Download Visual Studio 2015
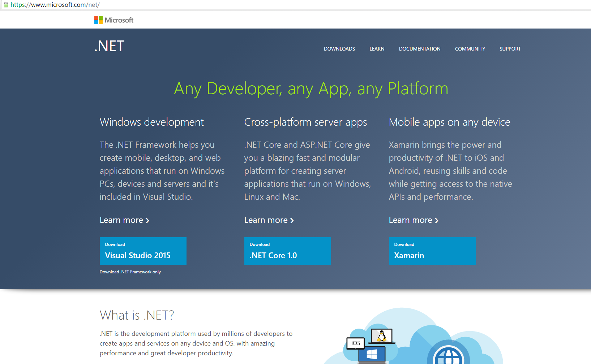This screenshot has width=591, height=364. 143,251
